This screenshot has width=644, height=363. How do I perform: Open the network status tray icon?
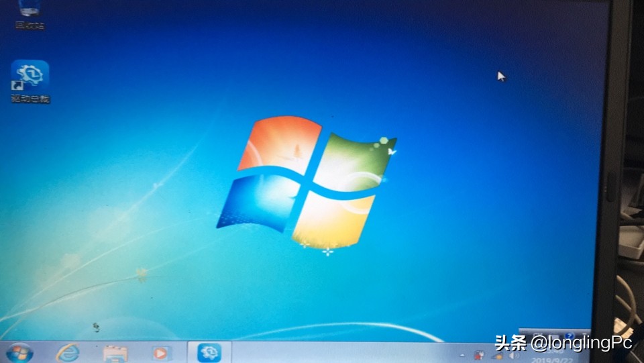point(498,356)
